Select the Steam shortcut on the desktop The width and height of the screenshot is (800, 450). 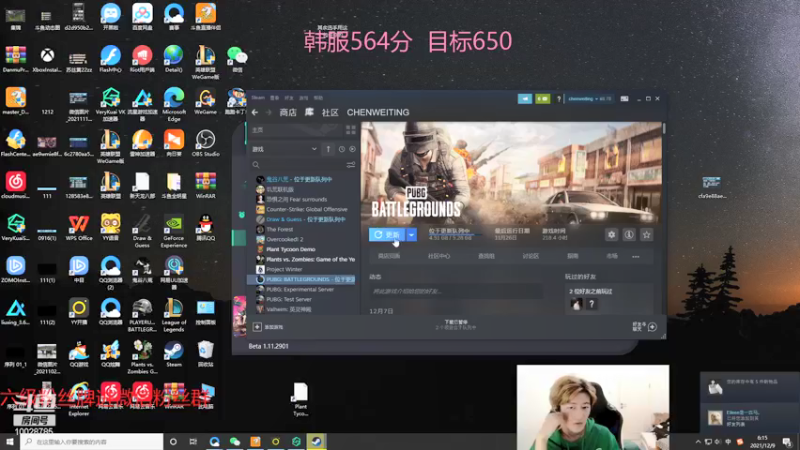click(174, 354)
